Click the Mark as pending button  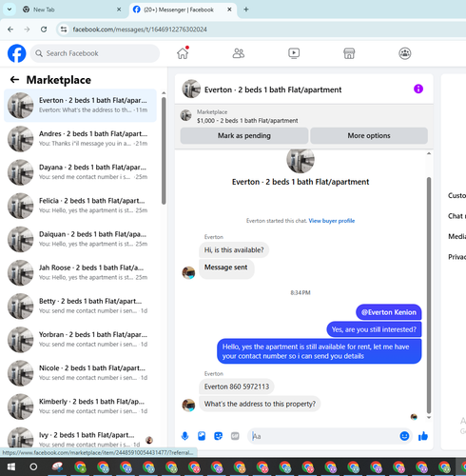(x=244, y=135)
